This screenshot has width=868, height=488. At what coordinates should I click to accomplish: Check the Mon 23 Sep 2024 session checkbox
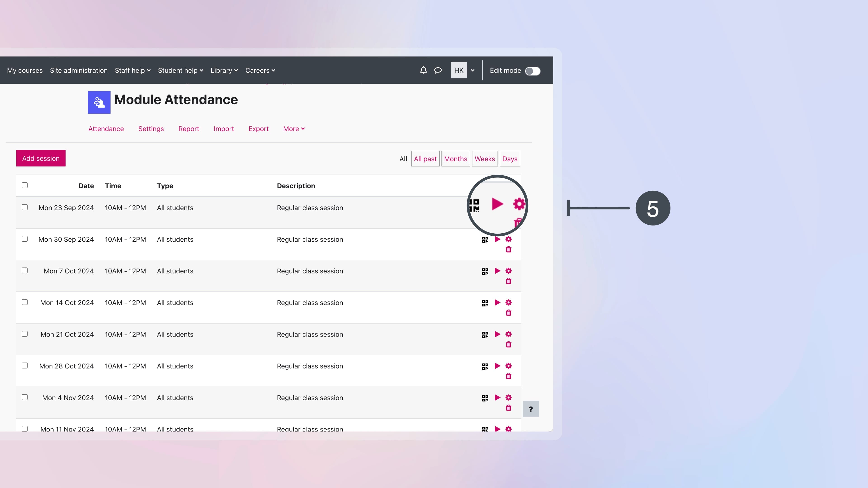(x=25, y=207)
